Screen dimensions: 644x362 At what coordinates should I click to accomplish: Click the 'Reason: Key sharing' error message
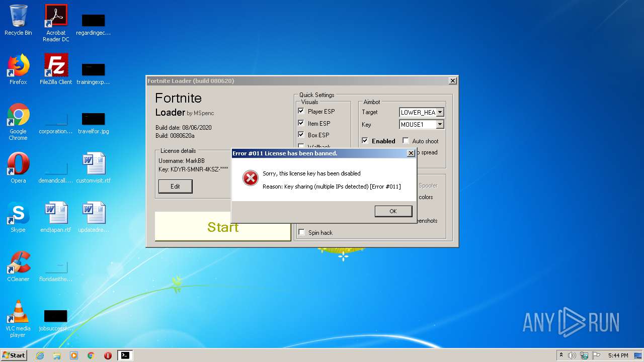point(332,187)
